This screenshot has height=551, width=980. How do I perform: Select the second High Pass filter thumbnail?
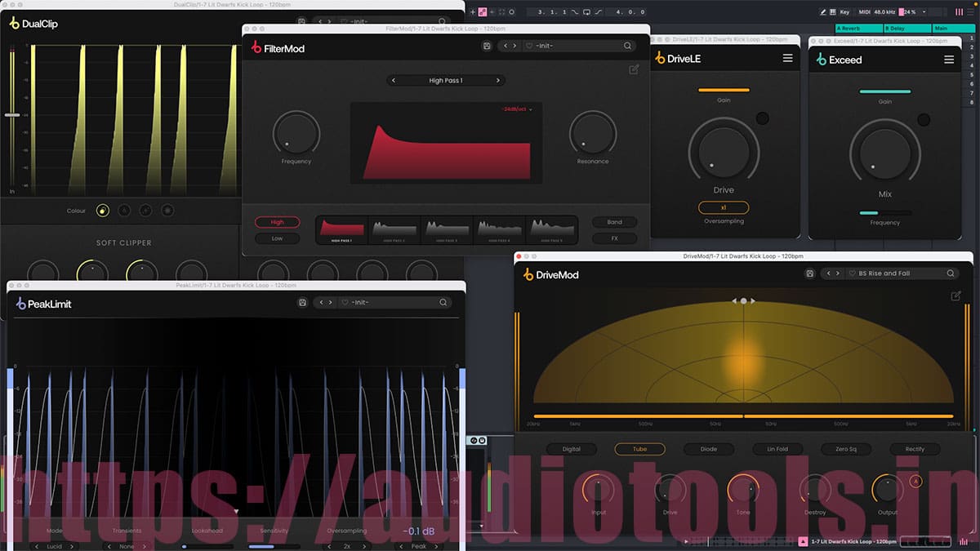(394, 230)
